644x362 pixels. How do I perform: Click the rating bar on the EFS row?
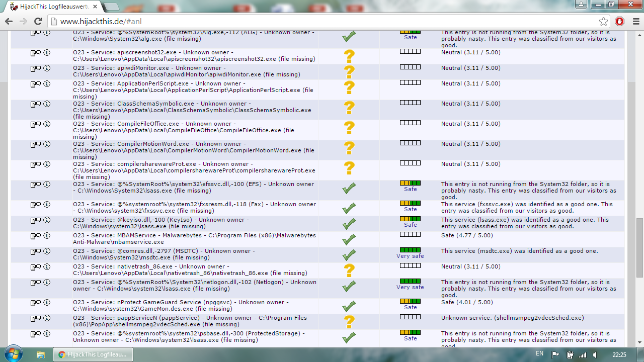(410, 183)
